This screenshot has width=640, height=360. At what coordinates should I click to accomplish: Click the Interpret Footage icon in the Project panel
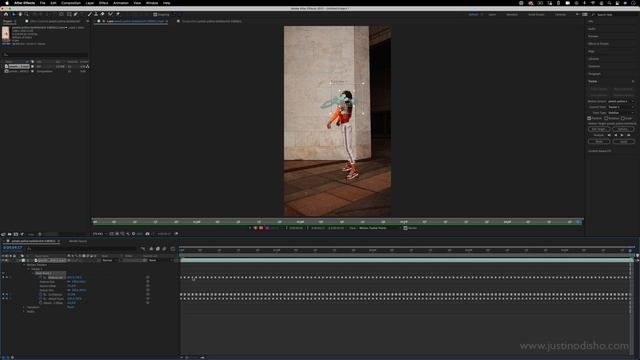click(3, 234)
